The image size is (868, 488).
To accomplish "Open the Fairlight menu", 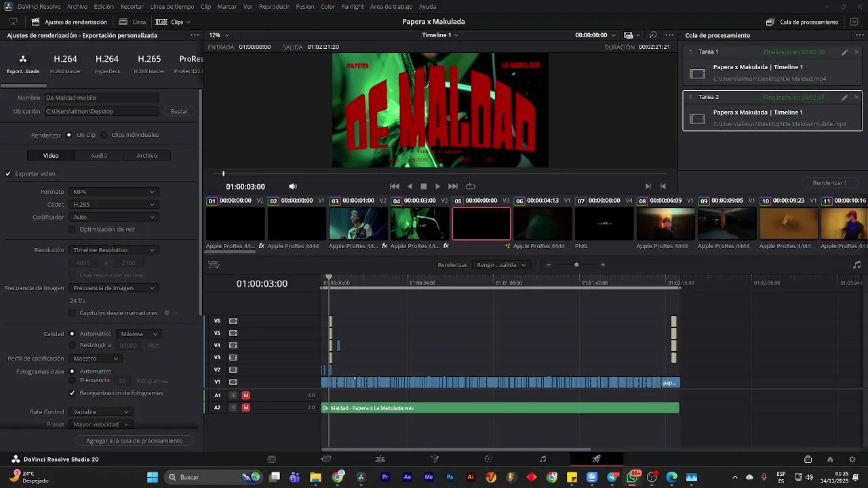I will (x=353, y=6).
